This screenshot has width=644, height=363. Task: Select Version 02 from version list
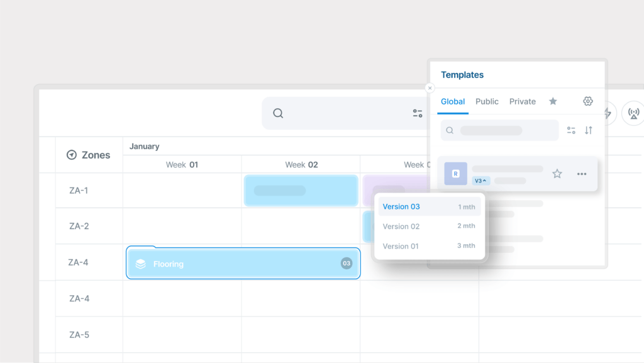pos(401,226)
